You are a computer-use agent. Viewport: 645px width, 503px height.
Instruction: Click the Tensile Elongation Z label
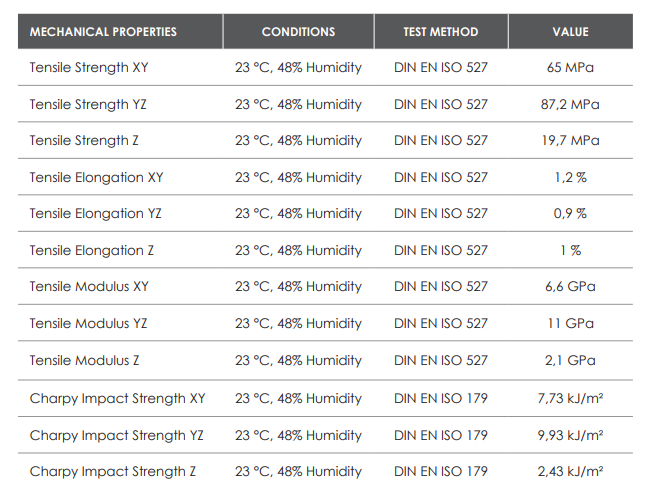coord(91,250)
